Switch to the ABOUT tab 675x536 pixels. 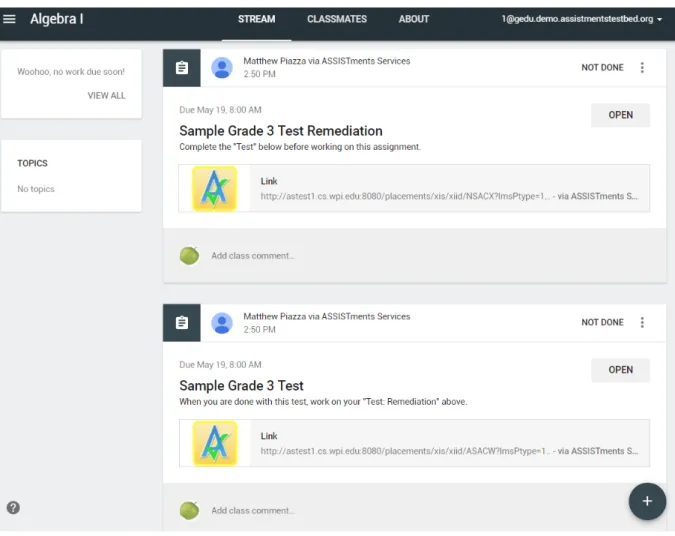pos(414,19)
